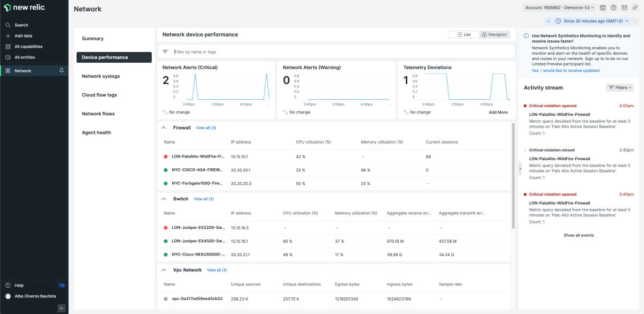Switch to Navigator view
Image resolution: width=644 pixels, height=314 pixels.
493,34
